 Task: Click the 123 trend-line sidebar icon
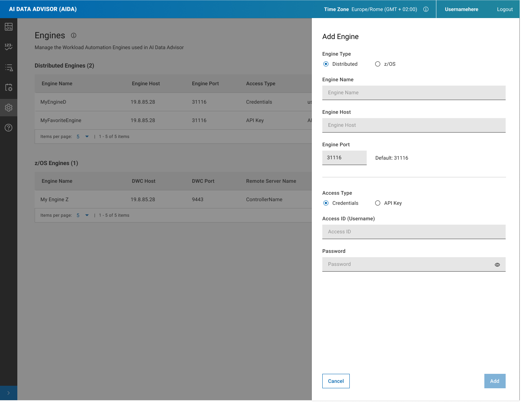pos(9,47)
